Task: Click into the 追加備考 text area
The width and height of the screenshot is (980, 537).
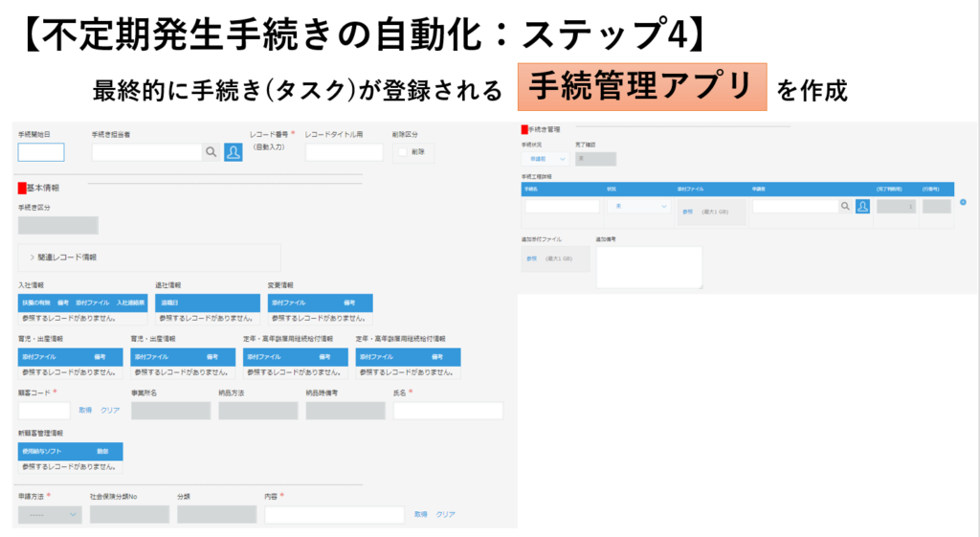Action: pos(649,267)
